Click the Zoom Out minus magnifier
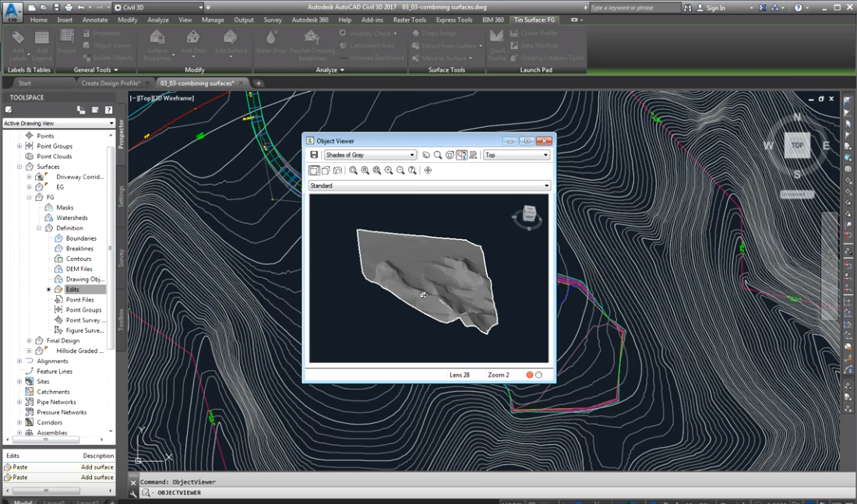The image size is (857, 504). coord(400,171)
